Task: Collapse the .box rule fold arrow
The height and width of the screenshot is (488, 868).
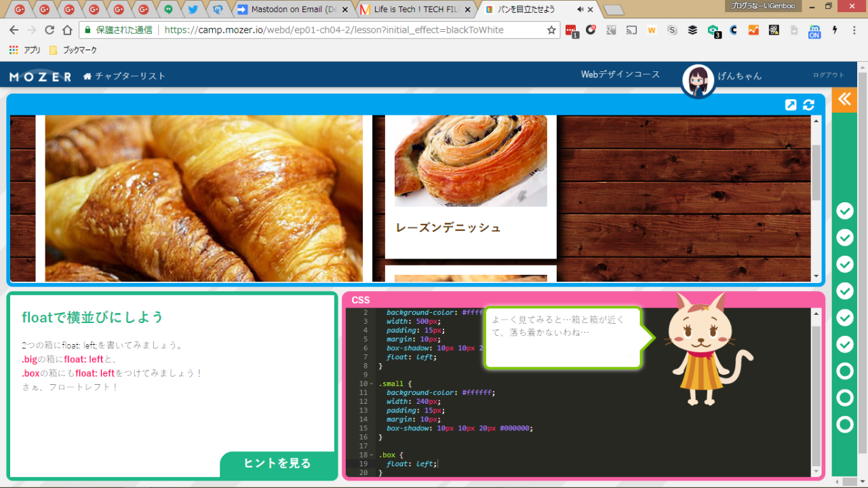Action: coord(372,455)
